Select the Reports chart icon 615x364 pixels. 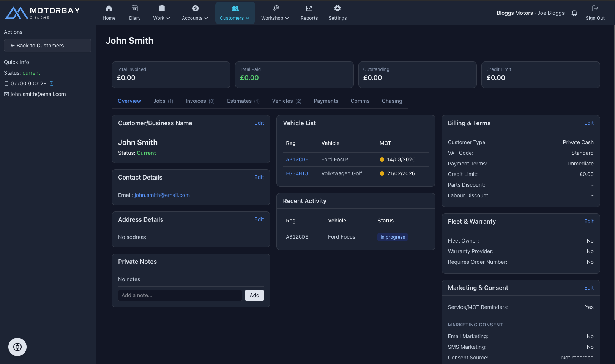(309, 8)
